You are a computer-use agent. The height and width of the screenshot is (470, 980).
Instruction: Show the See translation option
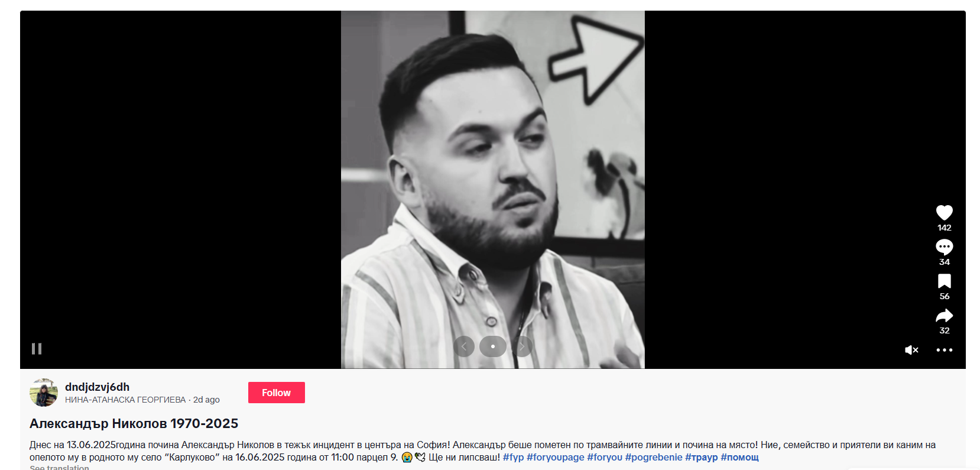coord(59,467)
